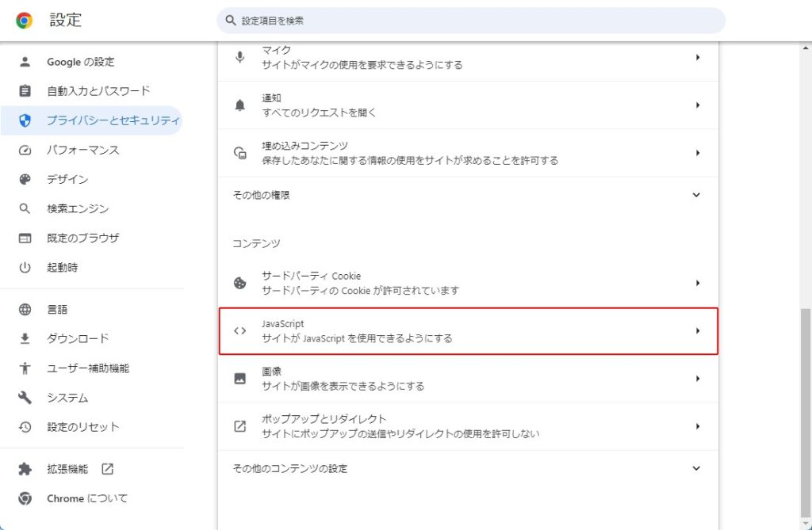This screenshot has width=812, height=530.
Task: Click the palette icon for デザイン
Action: (25, 179)
